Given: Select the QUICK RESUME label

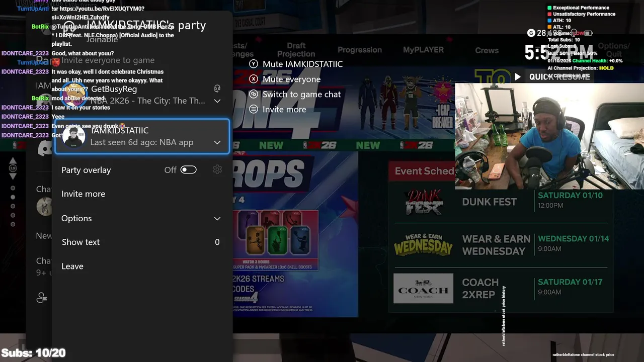Looking at the screenshot, I should click(x=559, y=77).
